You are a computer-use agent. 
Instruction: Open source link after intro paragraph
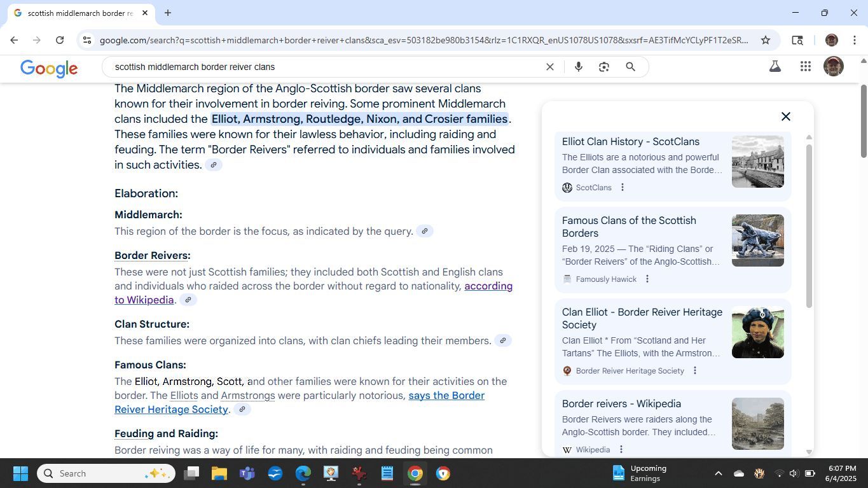click(214, 165)
